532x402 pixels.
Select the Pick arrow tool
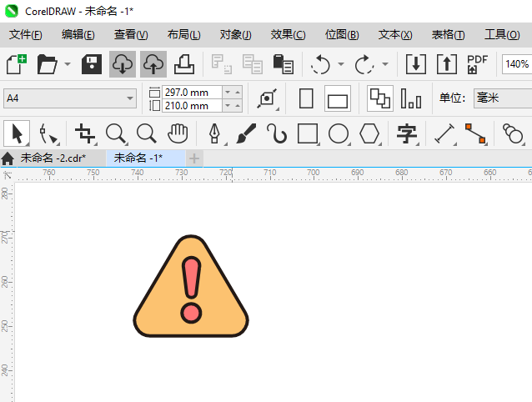(17, 133)
